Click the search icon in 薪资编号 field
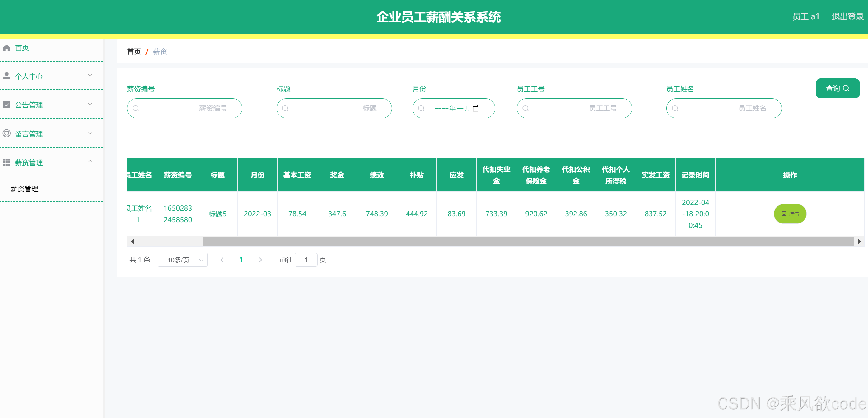Image resolution: width=868 pixels, height=418 pixels. coord(136,108)
